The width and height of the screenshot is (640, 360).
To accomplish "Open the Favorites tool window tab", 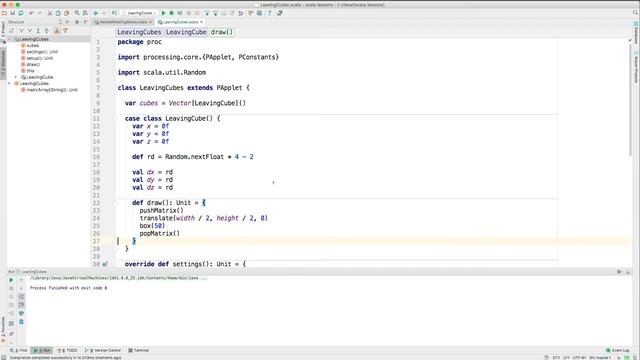I will (3, 328).
